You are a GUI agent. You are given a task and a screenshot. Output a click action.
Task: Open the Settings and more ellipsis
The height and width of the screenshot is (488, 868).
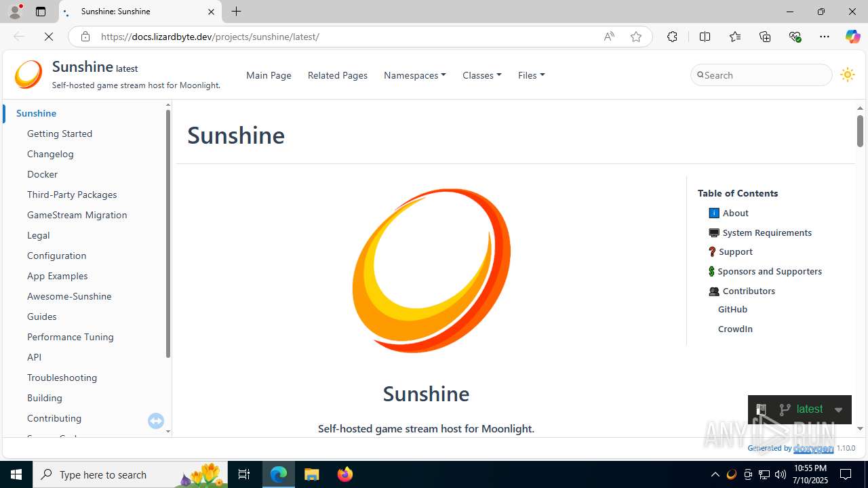pyautogui.click(x=825, y=37)
